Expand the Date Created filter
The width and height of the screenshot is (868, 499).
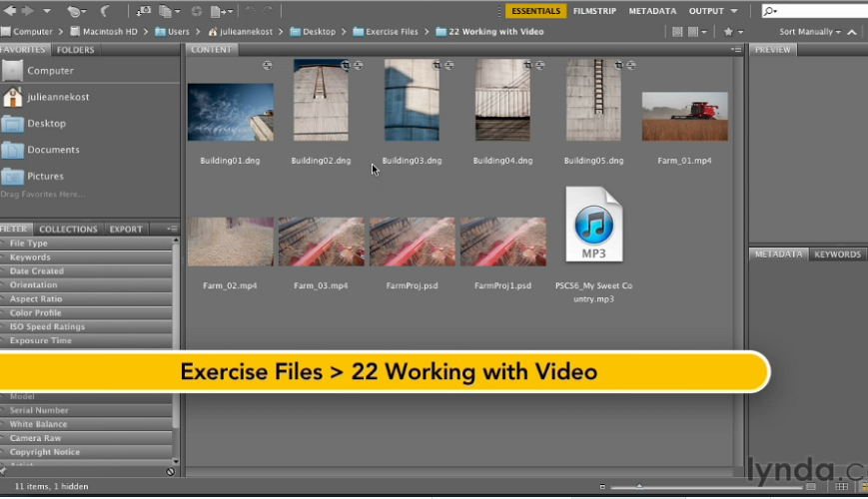pos(86,271)
